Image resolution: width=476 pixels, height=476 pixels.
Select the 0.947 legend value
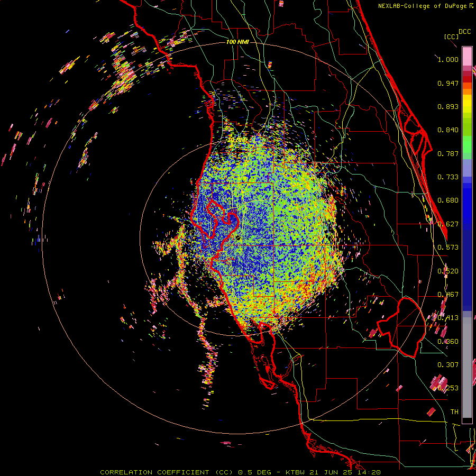448,83
